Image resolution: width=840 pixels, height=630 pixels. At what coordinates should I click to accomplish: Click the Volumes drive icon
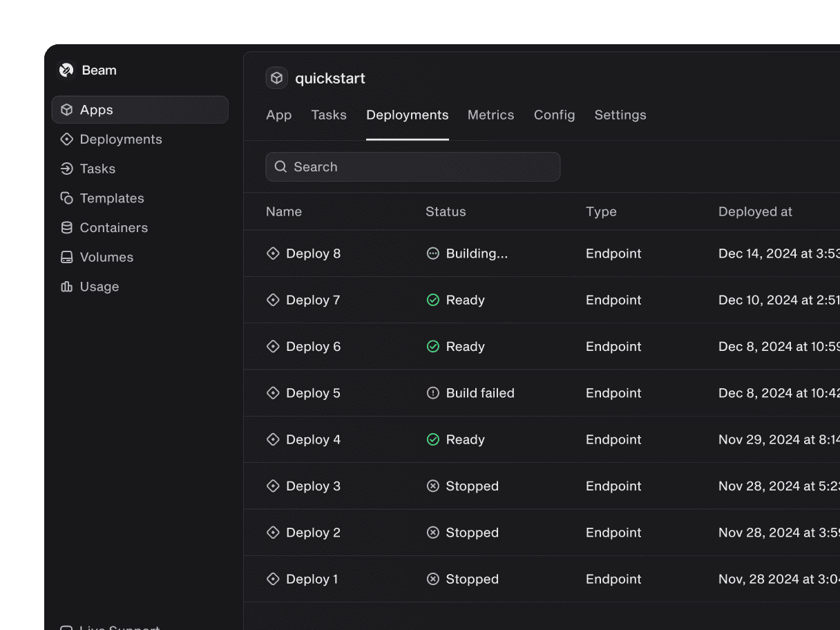coord(67,257)
